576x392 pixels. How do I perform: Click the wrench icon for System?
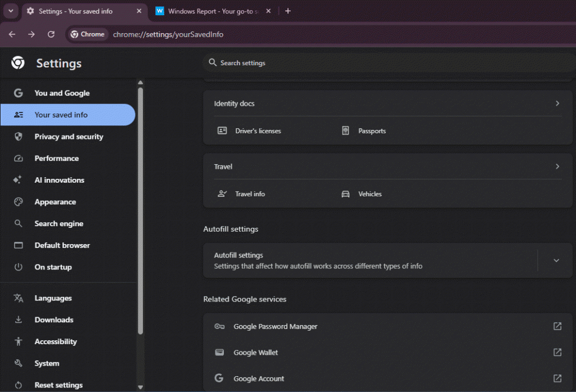[x=19, y=363]
